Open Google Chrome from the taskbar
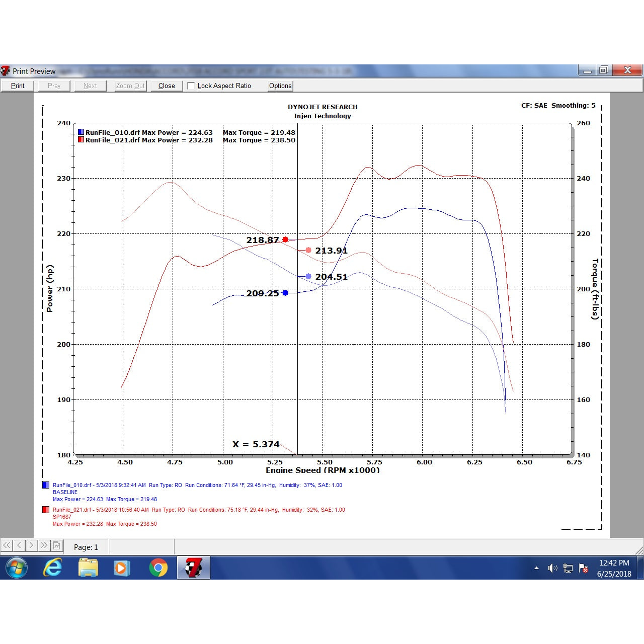Screen dimensions: 644x644 coord(158,568)
